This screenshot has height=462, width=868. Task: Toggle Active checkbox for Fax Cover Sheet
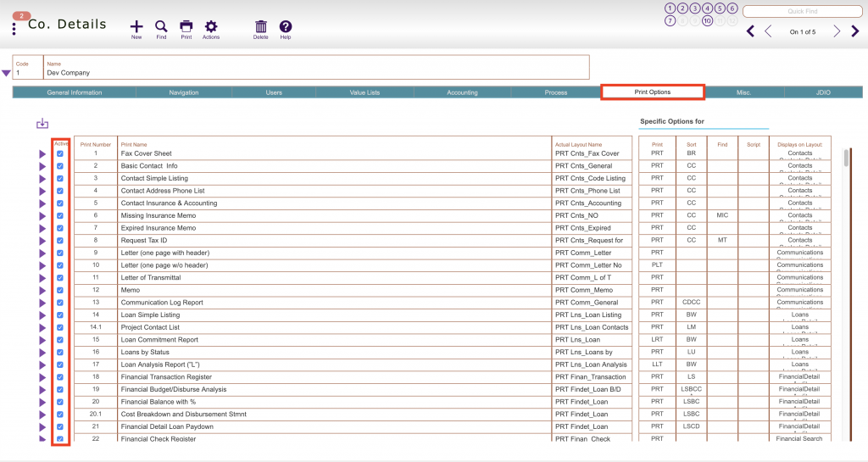click(60, 153)
